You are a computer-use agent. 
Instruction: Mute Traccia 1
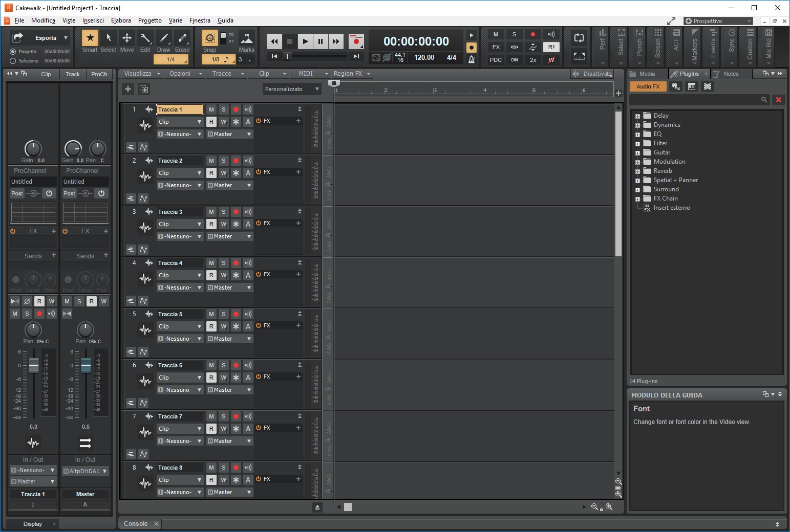tap(211, 109)
